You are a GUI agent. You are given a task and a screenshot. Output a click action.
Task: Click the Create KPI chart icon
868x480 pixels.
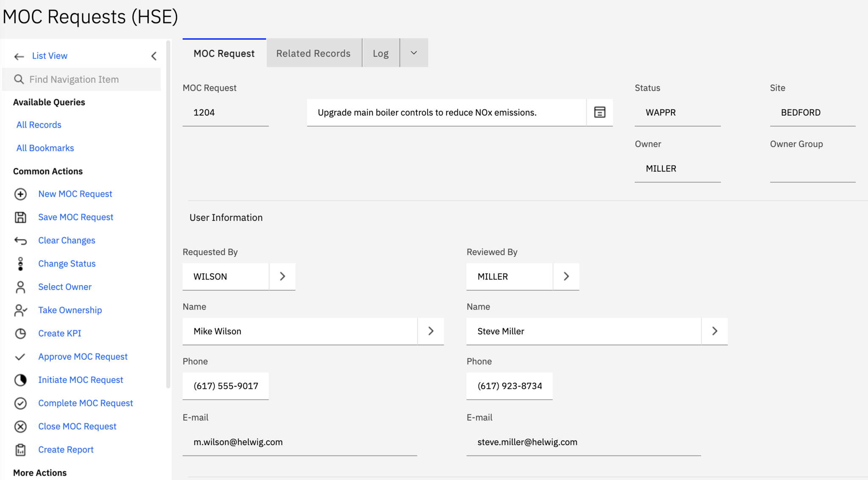point(20,334)
